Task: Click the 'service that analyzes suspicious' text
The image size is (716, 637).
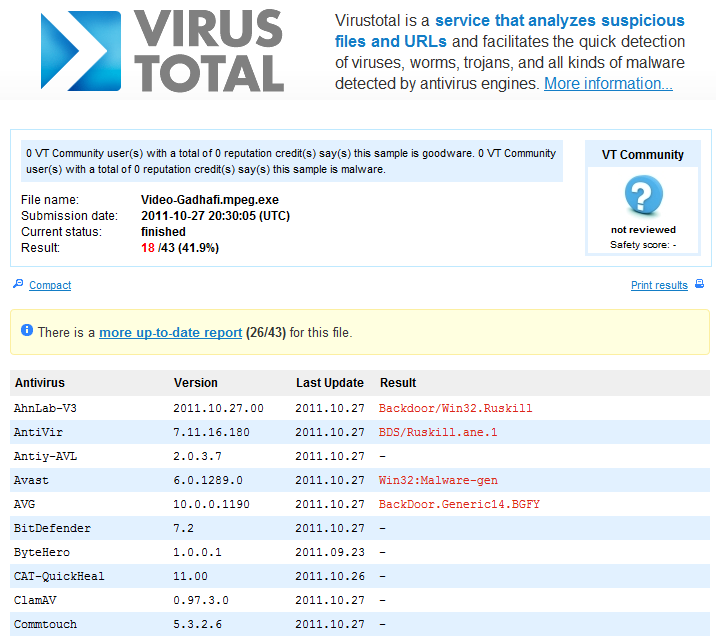Action: [x=560, y=21]
